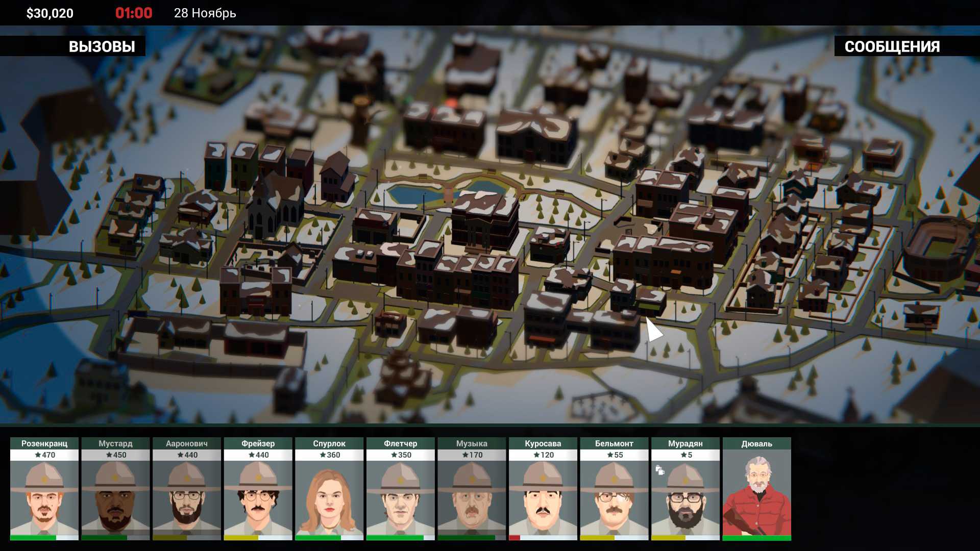This screenshot has width=980, height=551.
Task: Select Спурлок's portrait card
Action: point(329,497)
